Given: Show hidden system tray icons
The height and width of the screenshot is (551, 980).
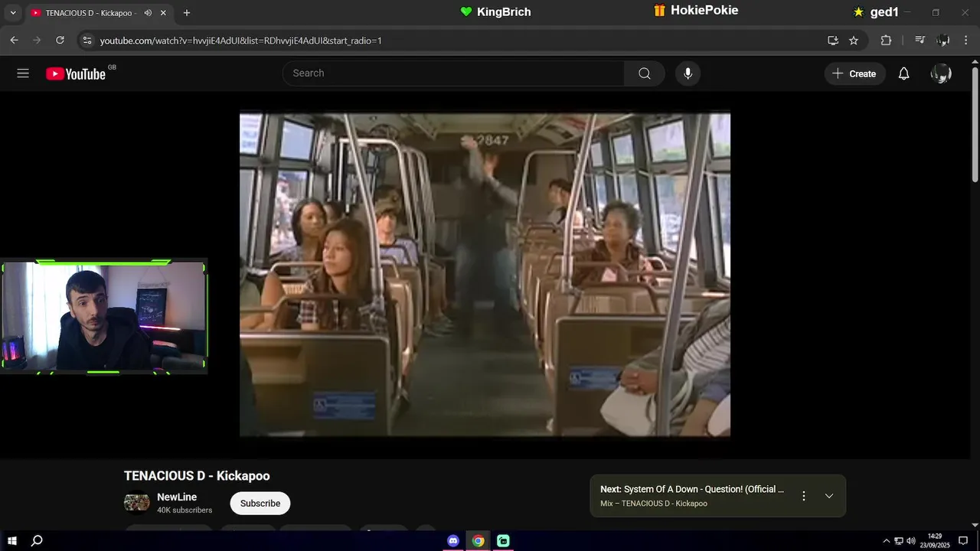Looking at the screenshot, I should pyautogui.click(x=887, y=541).
